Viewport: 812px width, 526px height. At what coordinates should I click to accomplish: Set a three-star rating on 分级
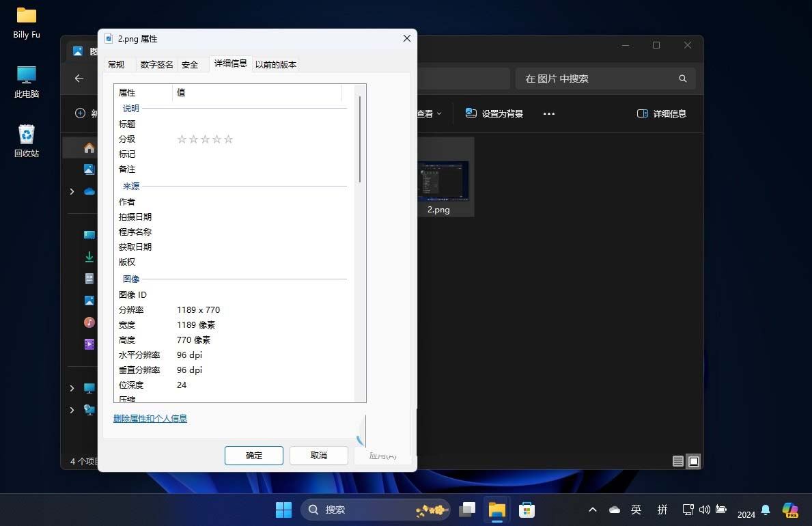pyautogui.click(x=205, y=139)
